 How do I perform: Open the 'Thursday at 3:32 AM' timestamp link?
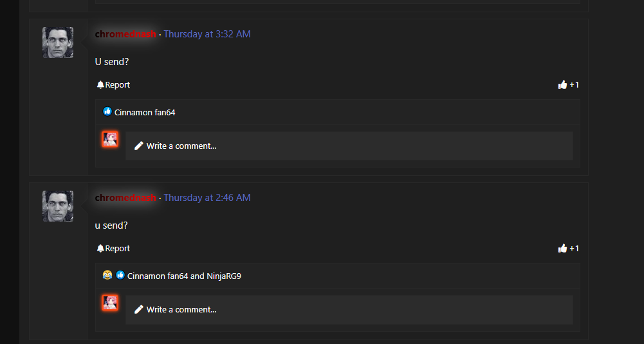tap(207, 34)
